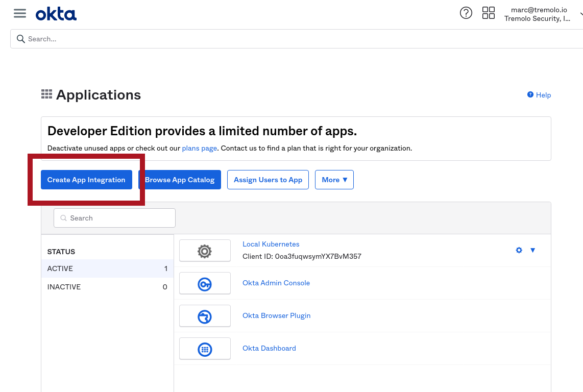This screenshot has width=583, height=392.
Task: Expand the More dropdown
Action: [x=334, y=180]
